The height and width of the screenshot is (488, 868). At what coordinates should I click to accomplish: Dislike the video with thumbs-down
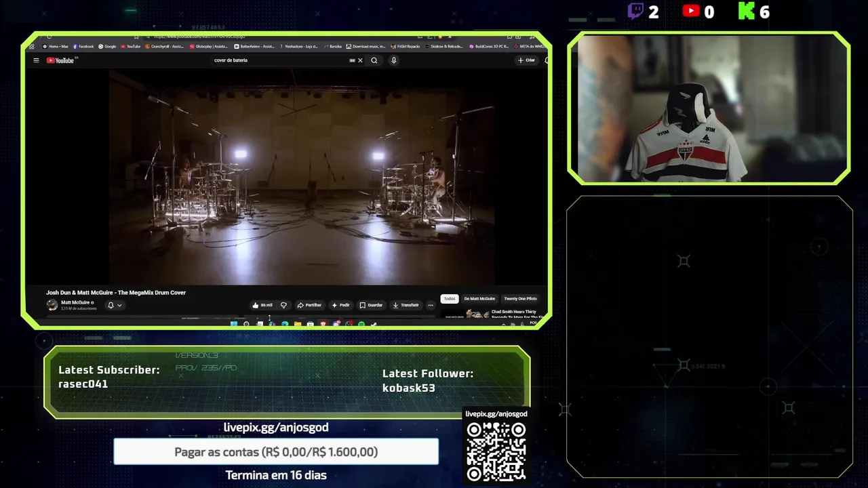click(284, 305)
